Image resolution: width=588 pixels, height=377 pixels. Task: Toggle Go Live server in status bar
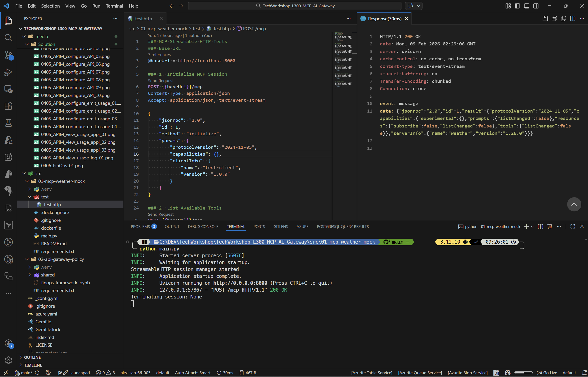(x=547, y=373)
